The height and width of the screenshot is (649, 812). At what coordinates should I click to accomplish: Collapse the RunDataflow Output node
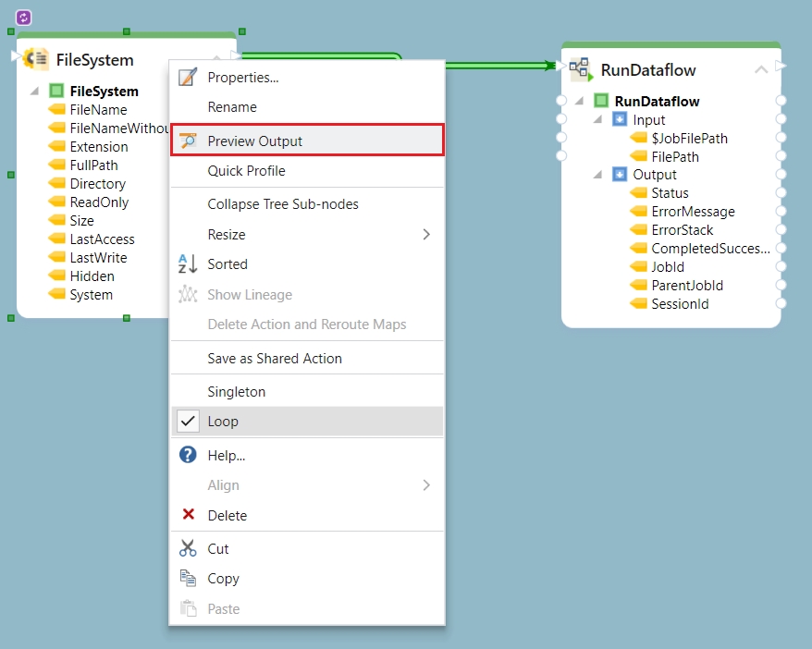pos(598,175)
